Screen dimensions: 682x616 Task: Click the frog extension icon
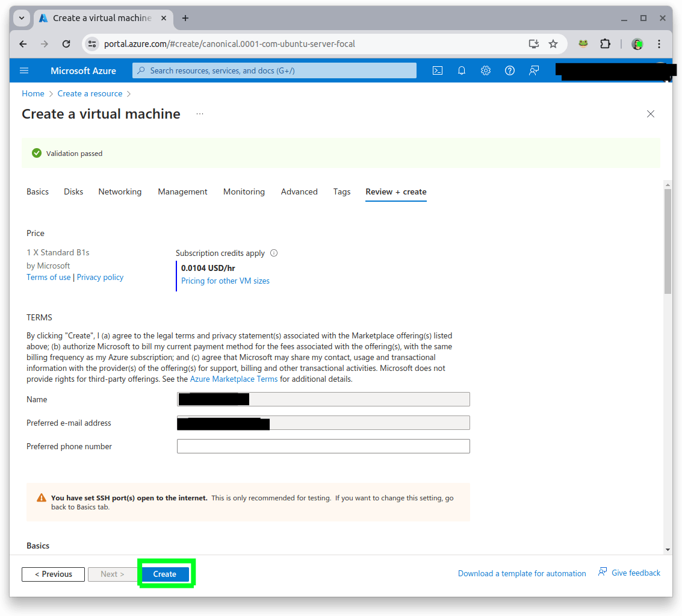[x=583, y=43]
